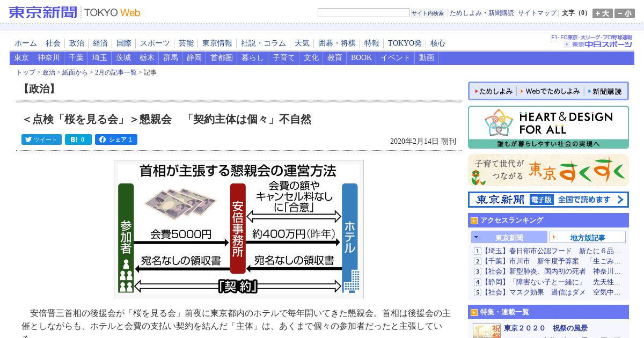Viewport: 644px width, 338px height.
Task: Select the 地方版記事 ranking tab
Action: (x=588, y=237)
